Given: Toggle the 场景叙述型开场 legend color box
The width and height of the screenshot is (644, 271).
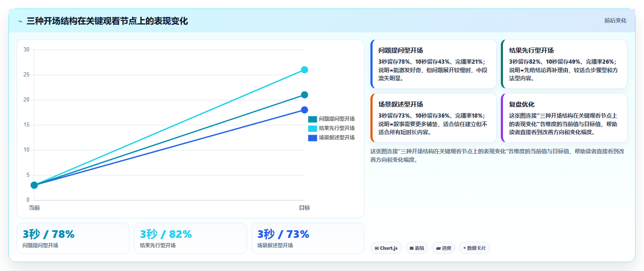Looking at the screenshot, I should [313, 138].
